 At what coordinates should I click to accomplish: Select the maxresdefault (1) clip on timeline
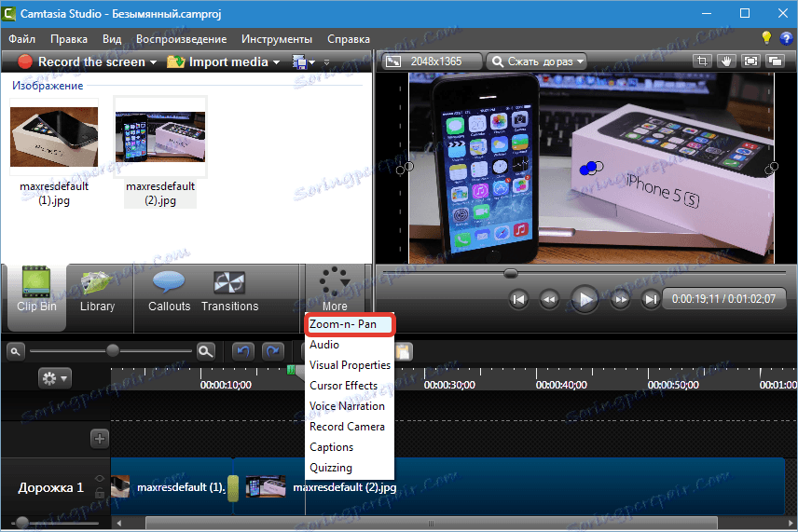[171, 487]
